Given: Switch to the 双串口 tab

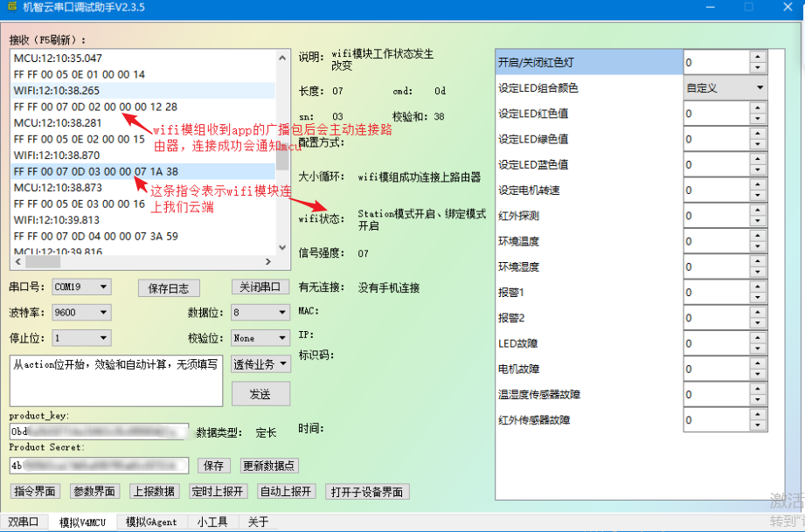Looking at the screenshot, I should [x=24, y=522].
